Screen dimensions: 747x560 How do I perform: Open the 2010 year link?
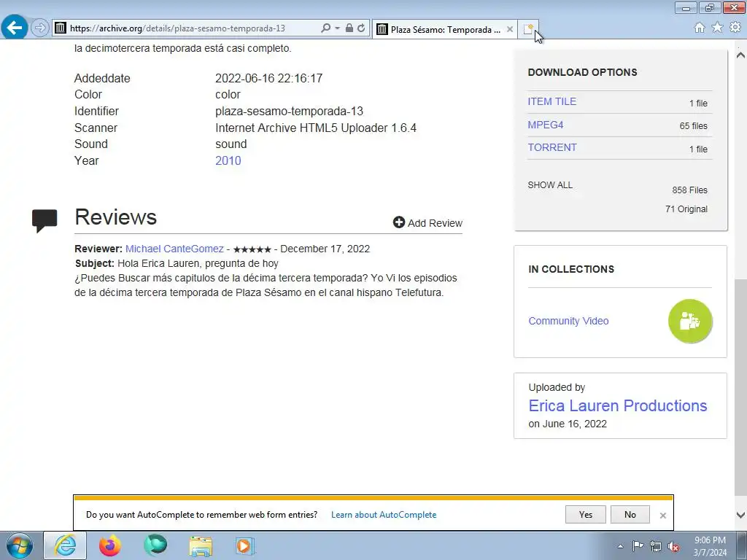(x=228, y=160)
